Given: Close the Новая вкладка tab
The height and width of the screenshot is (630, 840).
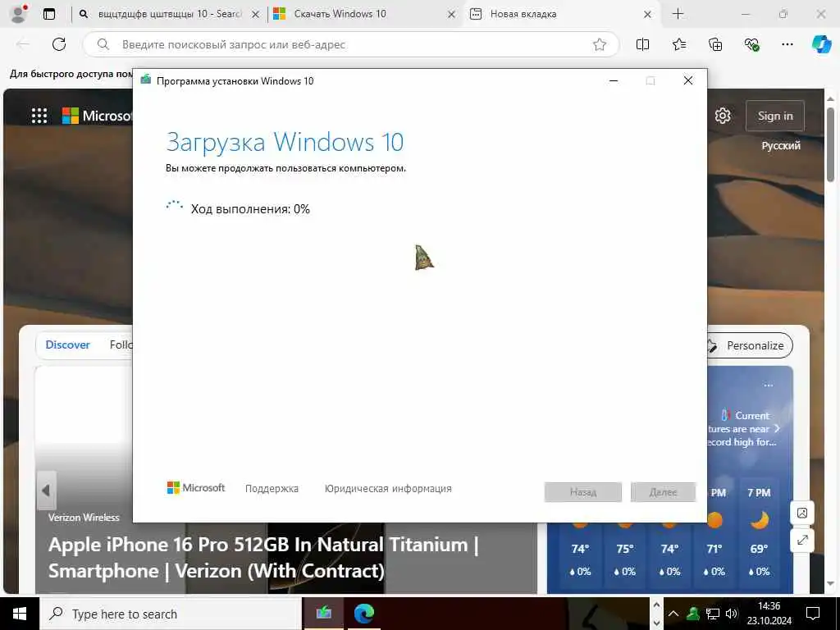Looking at the screenshot, I should (x=647, y=15).
